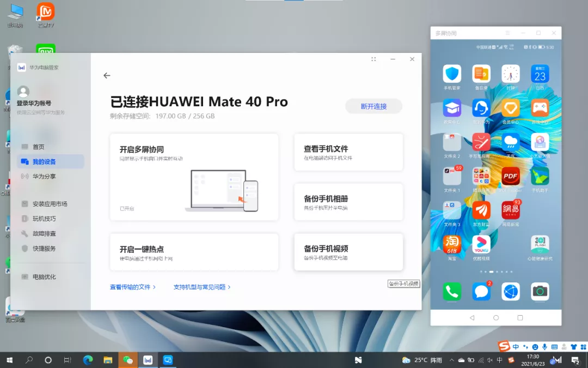Open the handwriting app with red icon

[x=481, y=142]
